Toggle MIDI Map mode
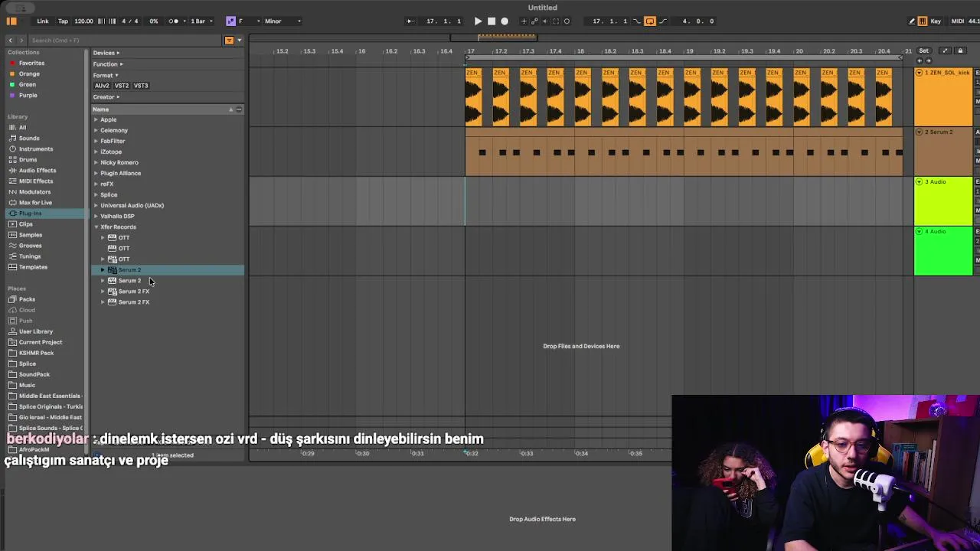 pos(958,21)
